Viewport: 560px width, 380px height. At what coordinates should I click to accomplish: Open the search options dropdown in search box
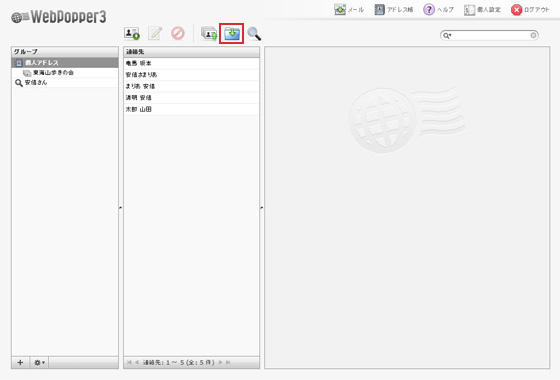[447, 35]
